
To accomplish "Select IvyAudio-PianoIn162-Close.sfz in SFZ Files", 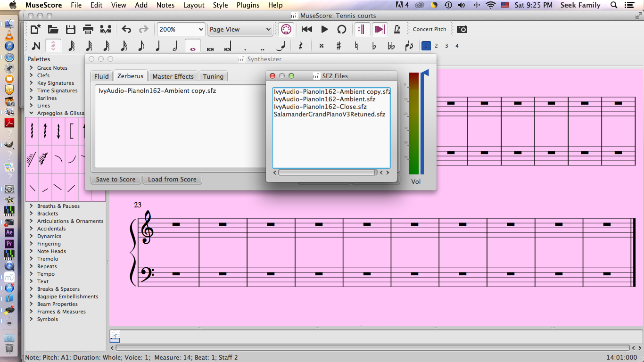I will tap(320, 107).
